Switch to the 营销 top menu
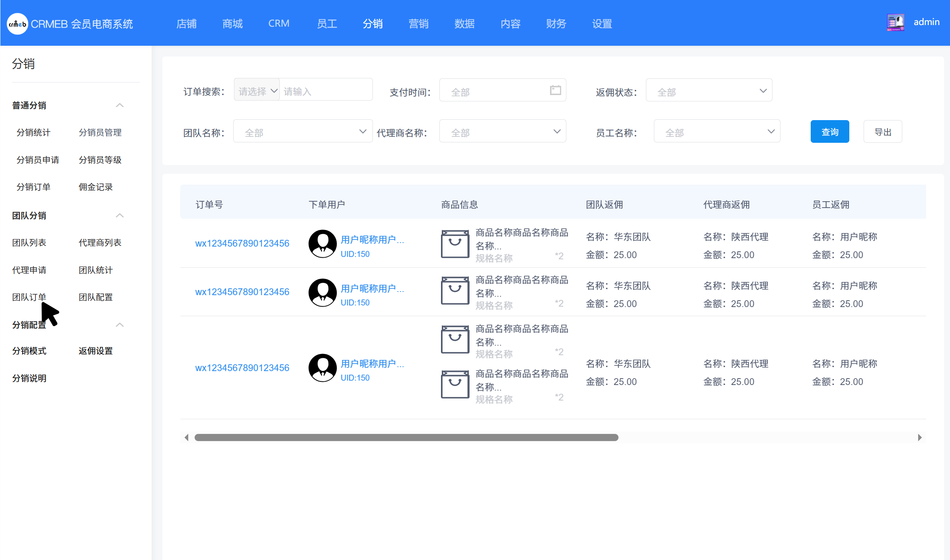Image resolution: width=950 pixels, height=560 pixels. pyautogui.click(x=418, y=24)
